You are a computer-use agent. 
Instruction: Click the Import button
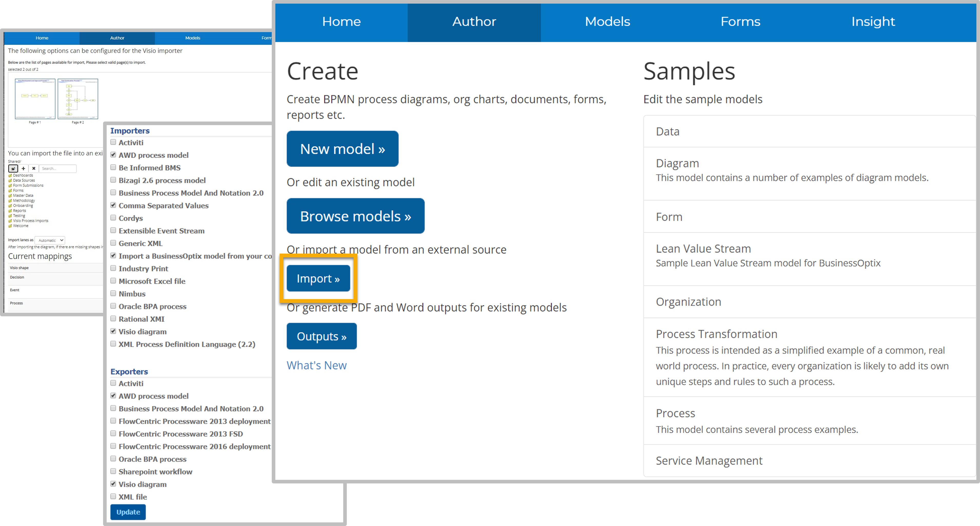click(x=318, y=278)
